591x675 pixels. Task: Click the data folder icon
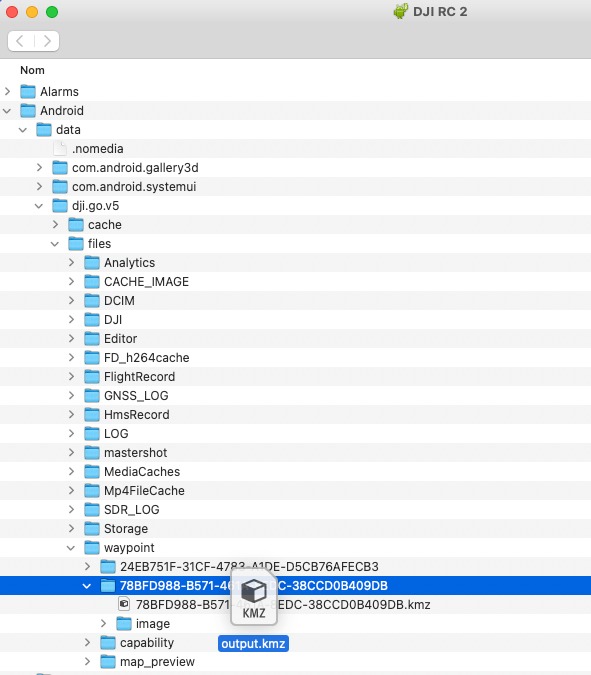tap(44, 130)
